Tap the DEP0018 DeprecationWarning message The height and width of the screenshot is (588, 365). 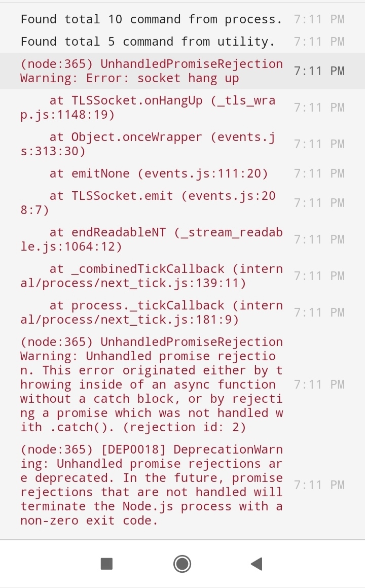[152, 485]
